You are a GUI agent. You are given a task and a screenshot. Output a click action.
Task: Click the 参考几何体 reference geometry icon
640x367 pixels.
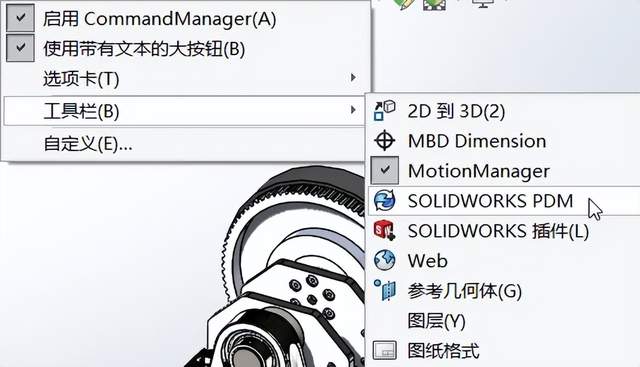384,290
